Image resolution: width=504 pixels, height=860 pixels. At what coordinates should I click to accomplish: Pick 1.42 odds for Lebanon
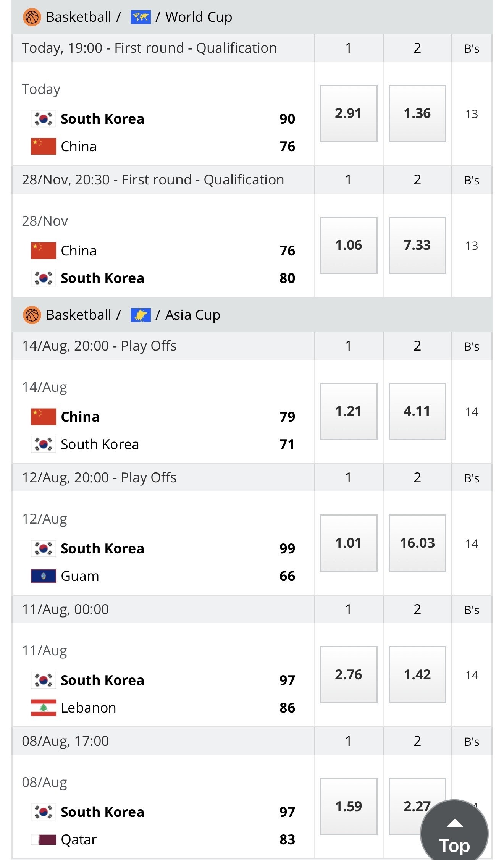click(417, 675)
